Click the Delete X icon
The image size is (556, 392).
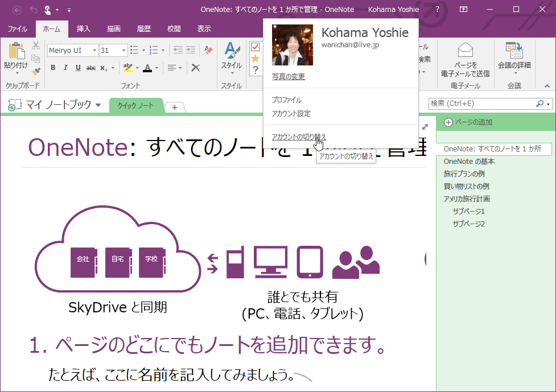(x=195, y=68)
